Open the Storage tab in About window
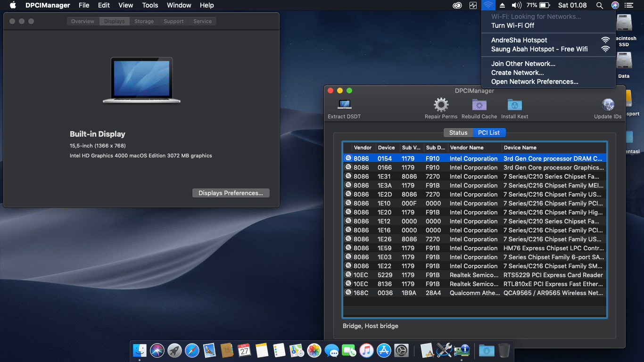 coord(144,21)
